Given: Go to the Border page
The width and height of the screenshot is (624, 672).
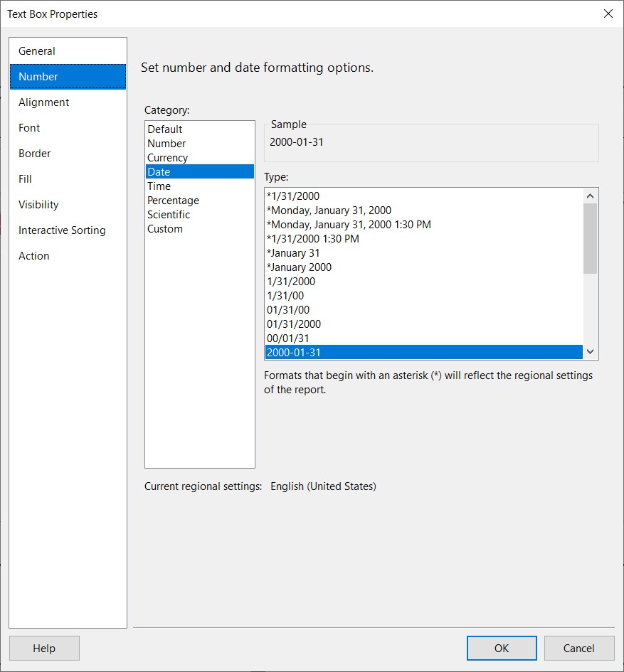Looking at the screenshot, I should [x=68, y=154].
